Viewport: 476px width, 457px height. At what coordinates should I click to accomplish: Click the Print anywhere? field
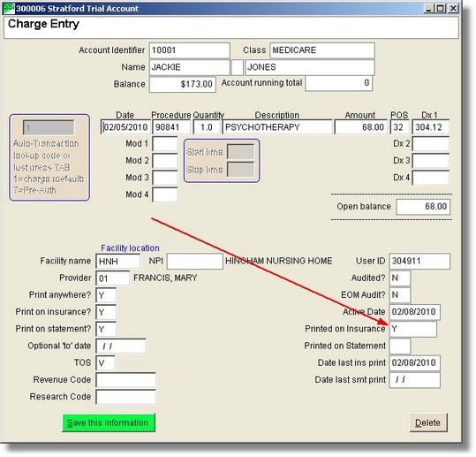coord(106,295)
